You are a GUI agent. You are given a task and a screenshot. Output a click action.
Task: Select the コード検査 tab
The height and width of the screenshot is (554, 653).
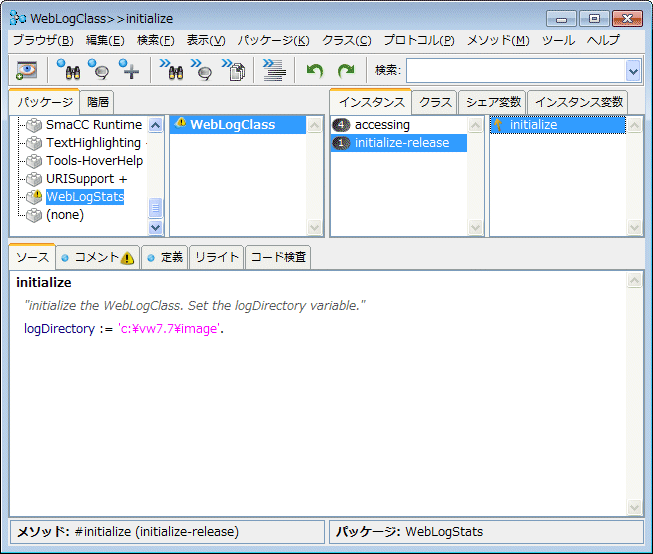[x=279, y=257]
